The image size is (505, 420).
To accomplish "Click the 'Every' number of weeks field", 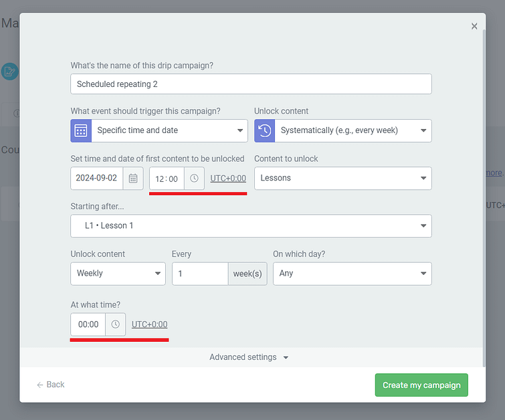I will 200,274.
